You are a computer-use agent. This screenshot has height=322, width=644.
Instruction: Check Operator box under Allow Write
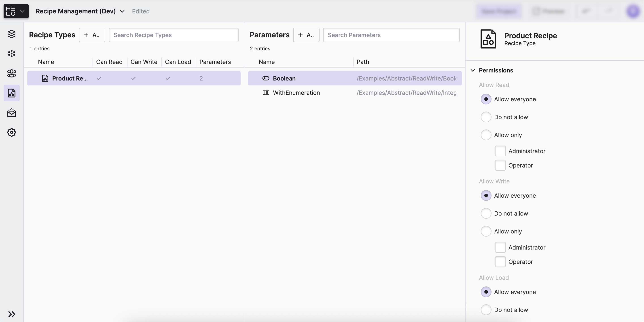point(500,262)
